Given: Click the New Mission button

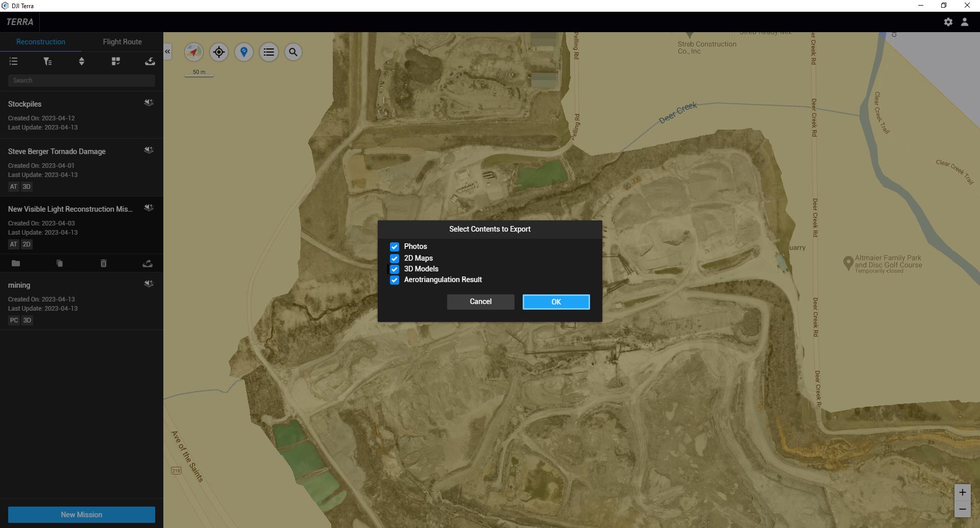Looking at the screenshot, I should 81,515.
